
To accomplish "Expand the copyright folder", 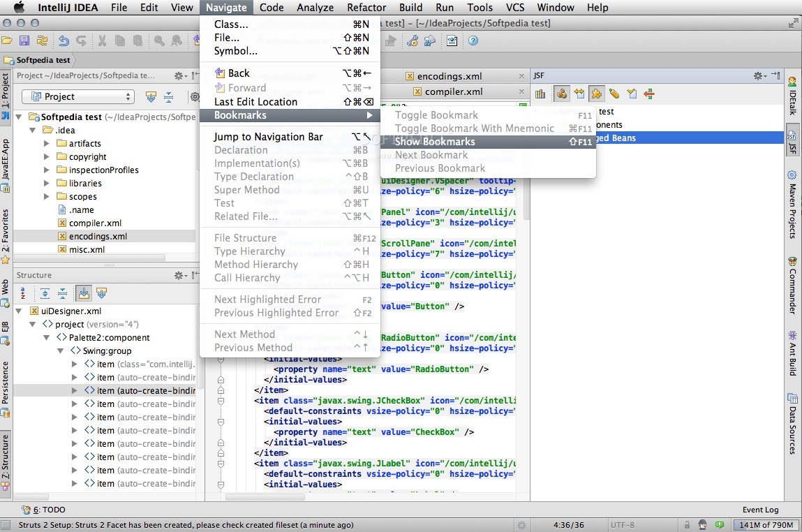I will (x=47, y=156).
